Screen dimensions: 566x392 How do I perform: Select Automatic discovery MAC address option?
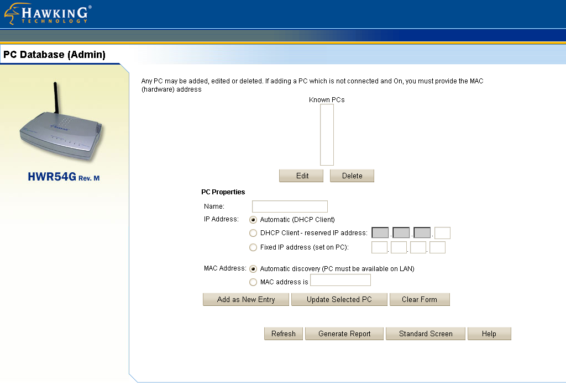point(253,269)
